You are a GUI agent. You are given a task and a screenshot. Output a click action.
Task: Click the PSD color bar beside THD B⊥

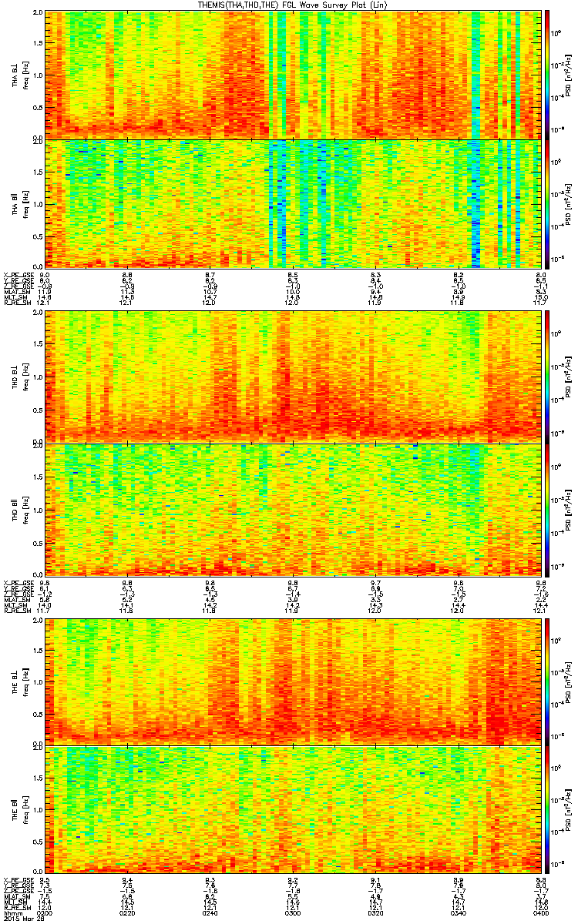547,377
